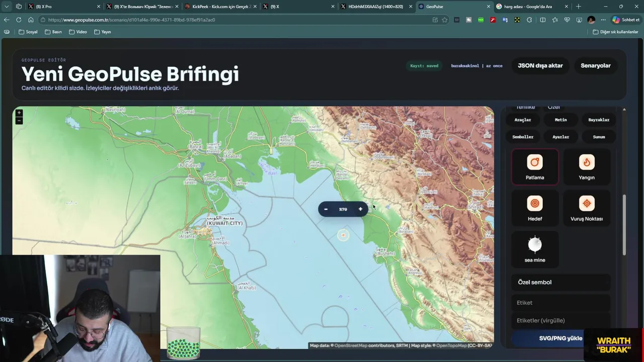This screenshot has height=362, width=644.
Task: Open the Ayarlar category
Action: (560, 137)
